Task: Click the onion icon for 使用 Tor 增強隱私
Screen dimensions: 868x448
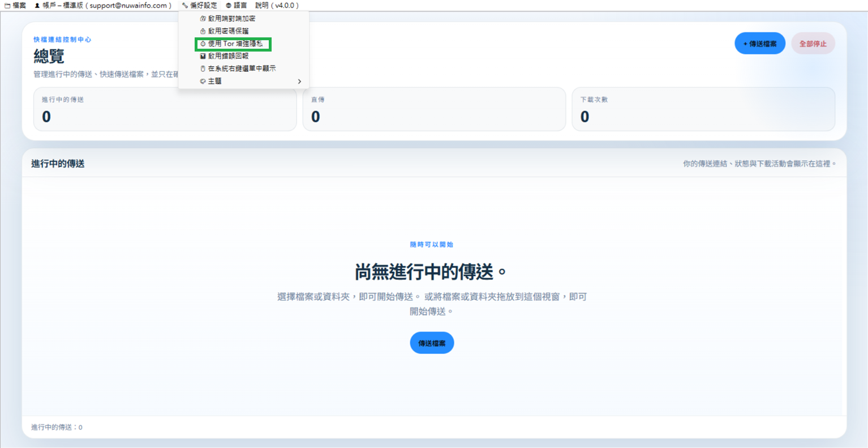Action: pos(203,44)
